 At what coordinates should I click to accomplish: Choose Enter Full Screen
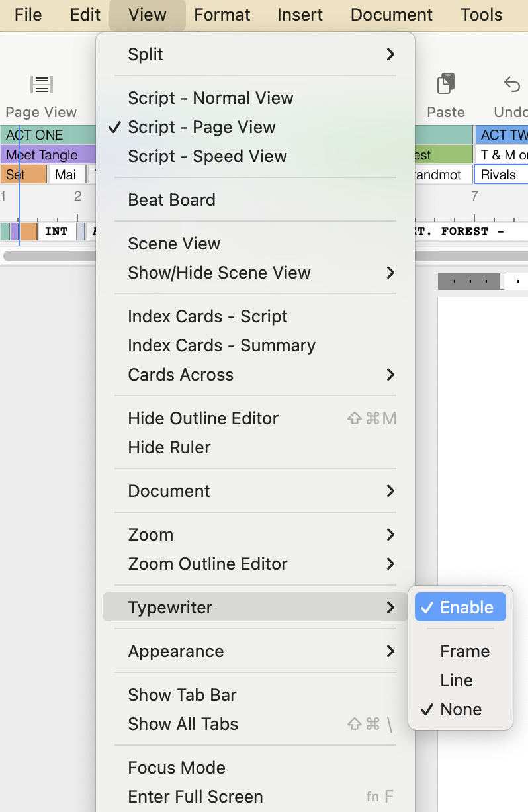(x=255, y=797)
